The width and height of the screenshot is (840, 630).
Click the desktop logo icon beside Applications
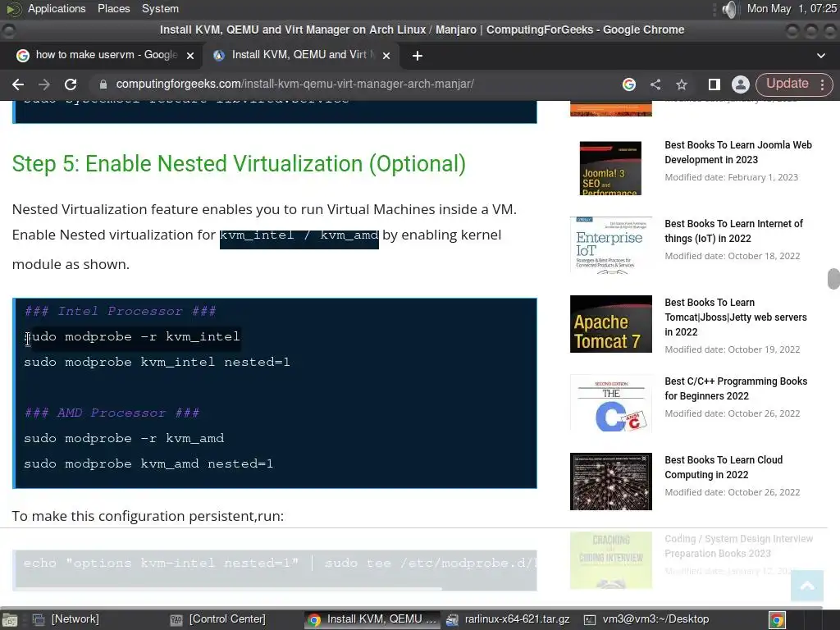pyautogui.click(x=13, y=8)
